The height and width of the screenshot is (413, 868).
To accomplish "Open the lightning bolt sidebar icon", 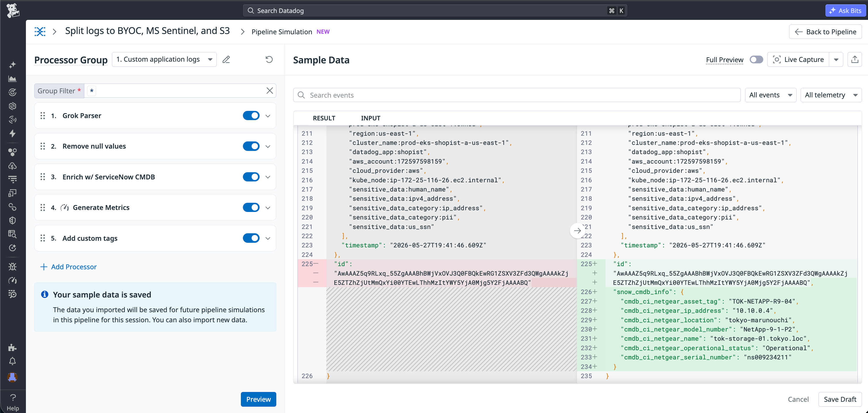I will coord(12,134).
